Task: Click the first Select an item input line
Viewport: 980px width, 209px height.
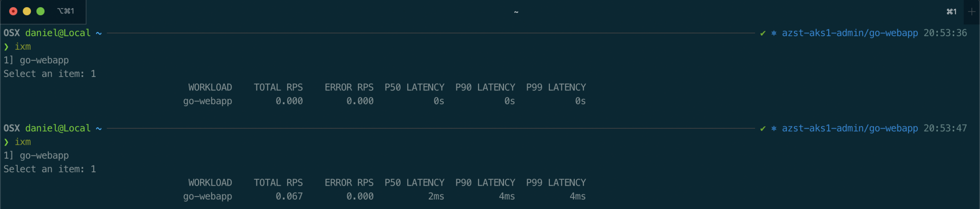Action: tap(49, 74)
